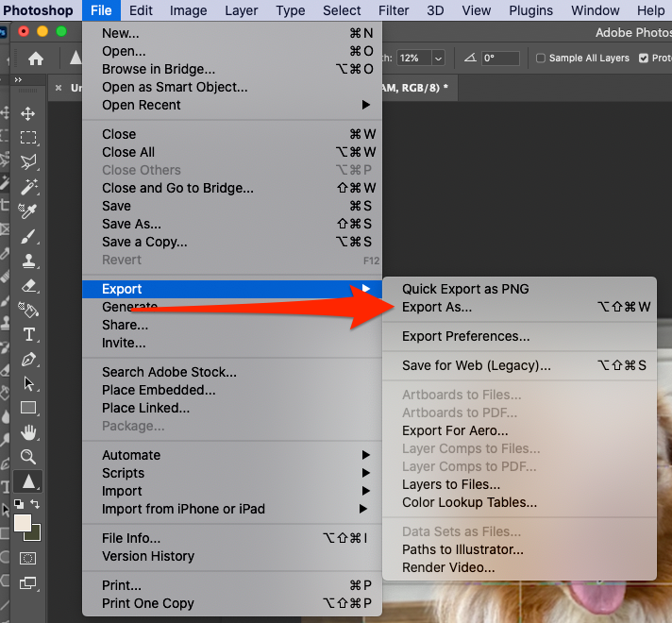Select the Magic Wand tool

(28, 187)
